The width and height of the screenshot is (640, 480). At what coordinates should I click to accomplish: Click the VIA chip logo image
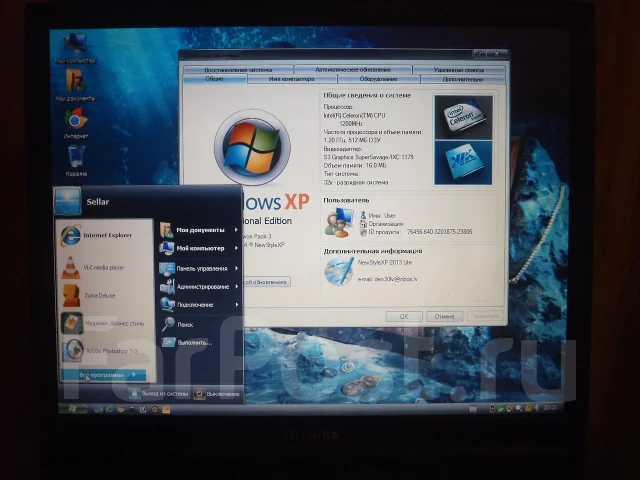tap(463, 162)
